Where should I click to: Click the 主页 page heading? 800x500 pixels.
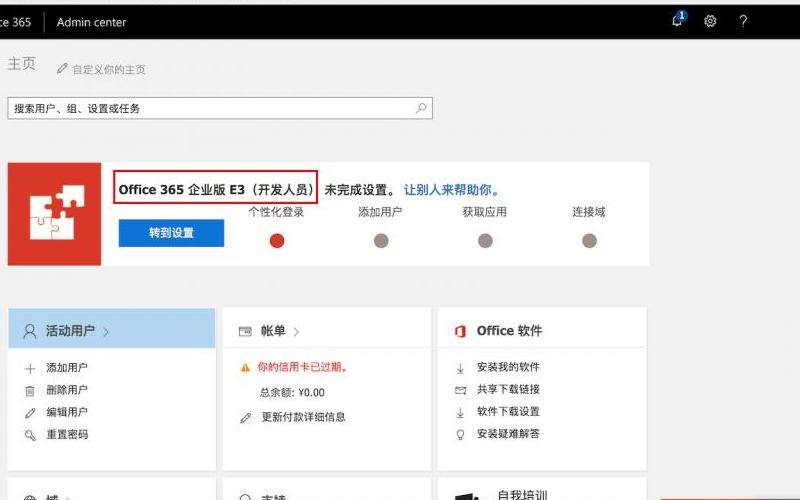(21, 64)
